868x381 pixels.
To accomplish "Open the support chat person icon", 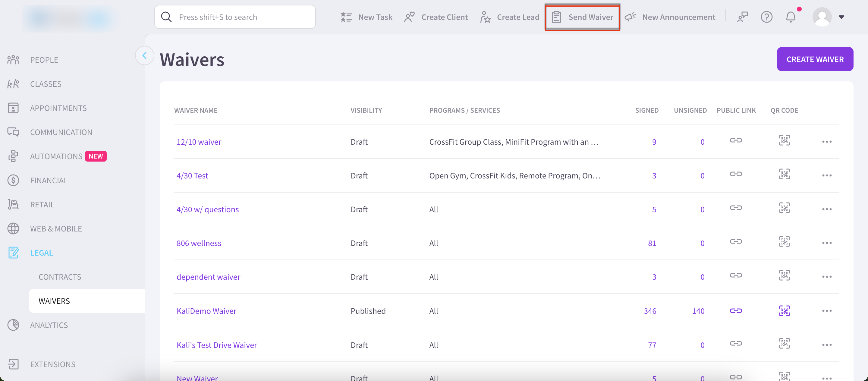I will pos(742,17).
